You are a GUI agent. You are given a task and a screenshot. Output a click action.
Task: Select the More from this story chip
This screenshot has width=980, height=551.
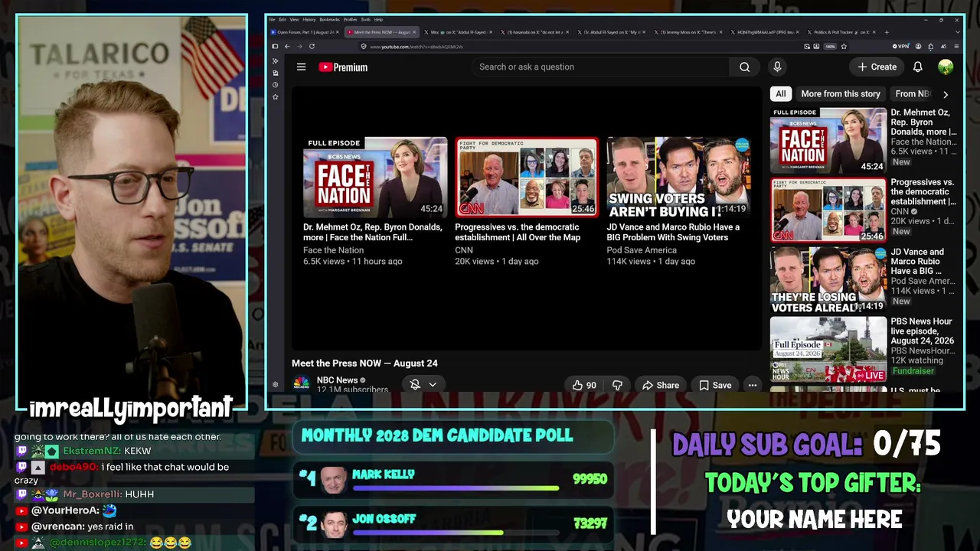[x=841, y=94]
